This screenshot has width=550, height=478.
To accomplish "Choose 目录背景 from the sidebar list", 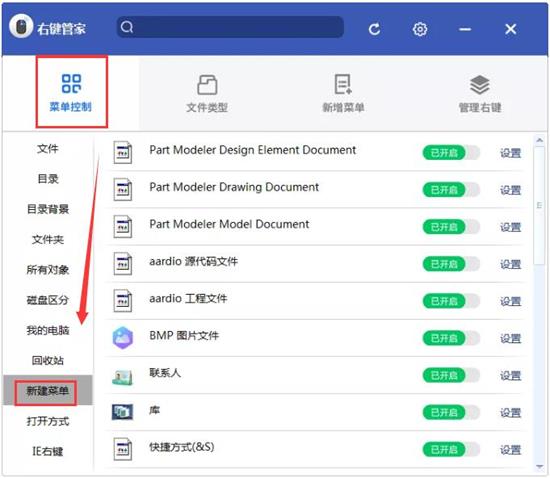I will [x=48, y=209].
